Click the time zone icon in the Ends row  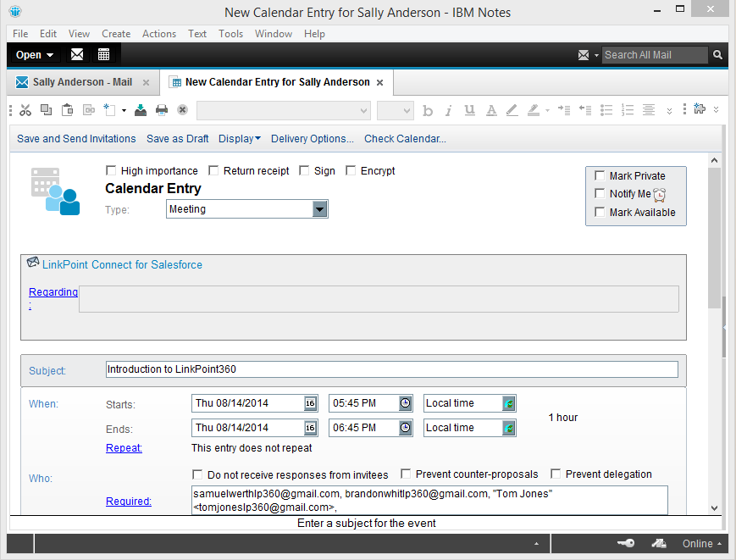click(509, 428)
